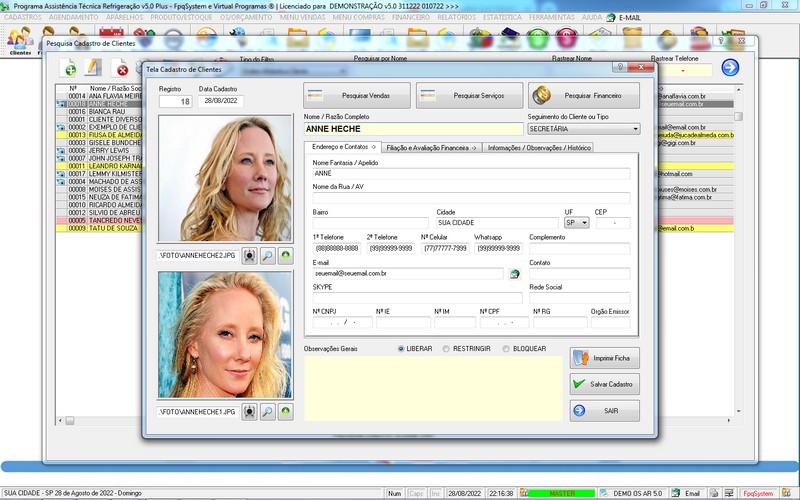Select client row 00014 ANA FLAVIA MEIRE
Image resolution: width=800 pixels, height=500 pixels.
point(99,96)
